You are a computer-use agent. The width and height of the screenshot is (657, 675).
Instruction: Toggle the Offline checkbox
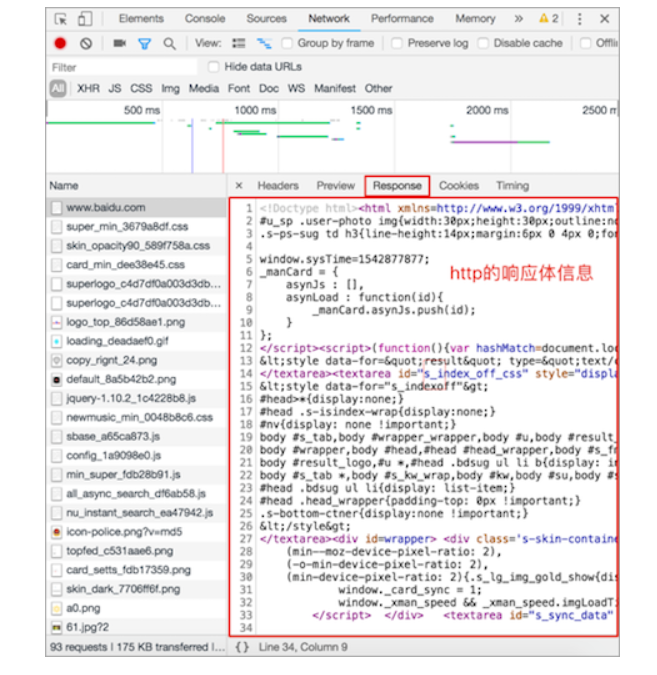coord(585,43)
